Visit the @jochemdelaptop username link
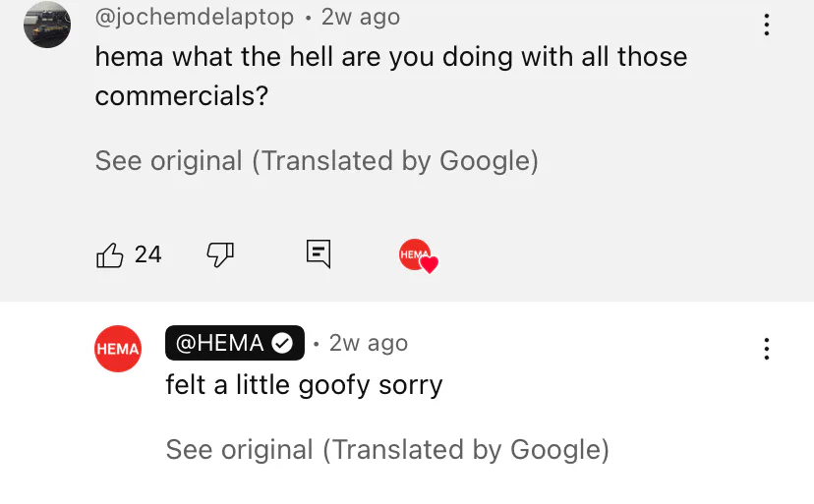Image resolution: width=814 pixels, height=504 pixels. point(194,17)
